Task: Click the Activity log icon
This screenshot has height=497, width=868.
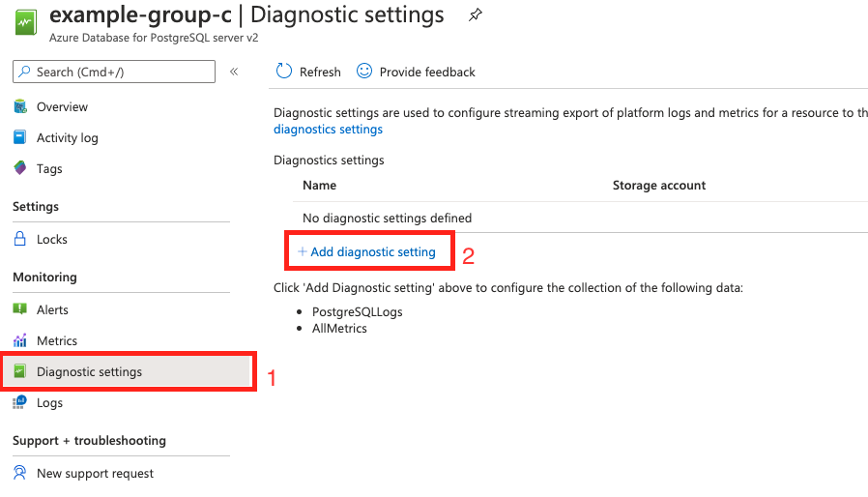Action: pos(20,137)
